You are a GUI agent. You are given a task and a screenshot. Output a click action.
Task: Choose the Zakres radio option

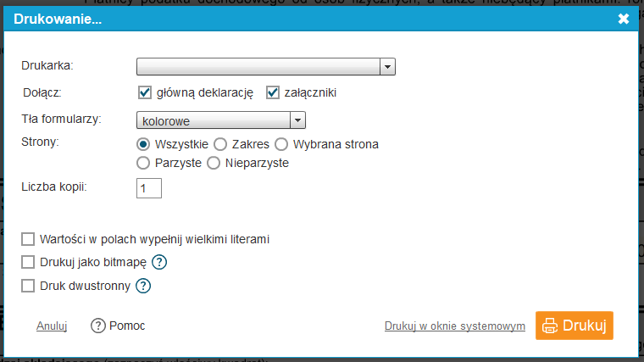(x=220, y=144)
